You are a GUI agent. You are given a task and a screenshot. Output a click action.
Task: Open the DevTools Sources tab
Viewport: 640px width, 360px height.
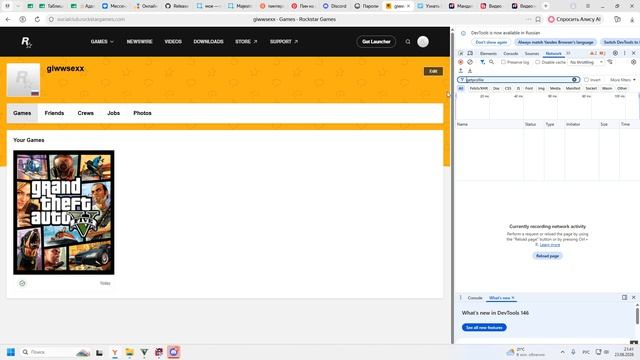[531, 53]
